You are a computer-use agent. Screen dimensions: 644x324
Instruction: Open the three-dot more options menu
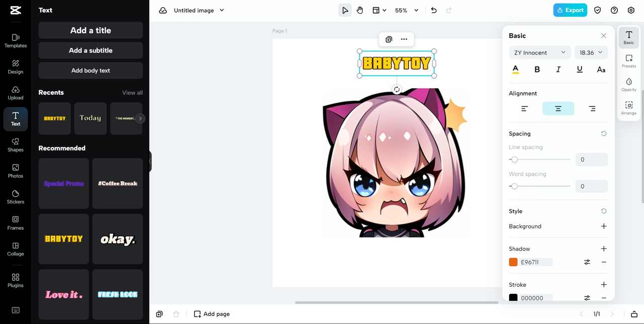404,39
